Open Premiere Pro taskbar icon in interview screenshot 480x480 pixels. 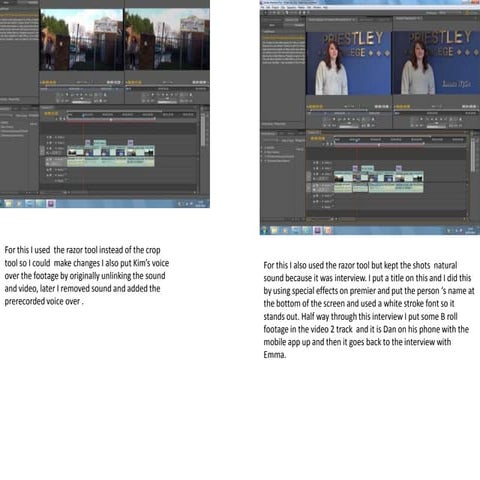click(317, 230)
